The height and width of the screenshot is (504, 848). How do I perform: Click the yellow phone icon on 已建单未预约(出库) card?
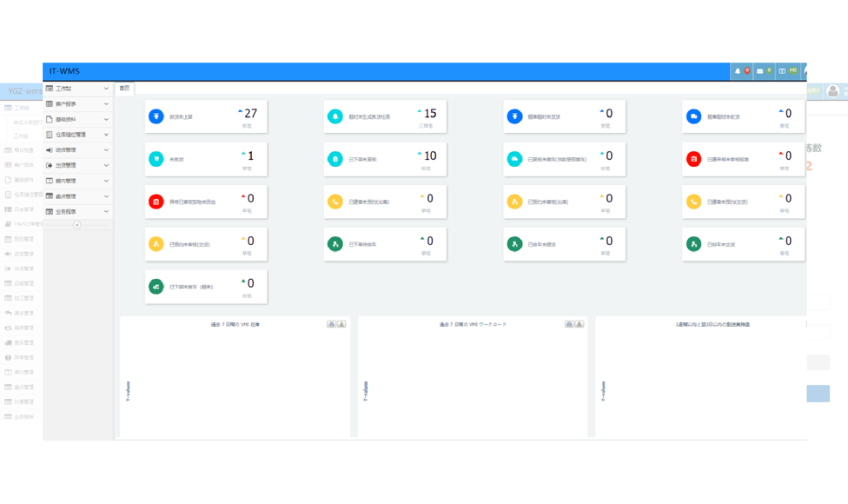point(335,202)
